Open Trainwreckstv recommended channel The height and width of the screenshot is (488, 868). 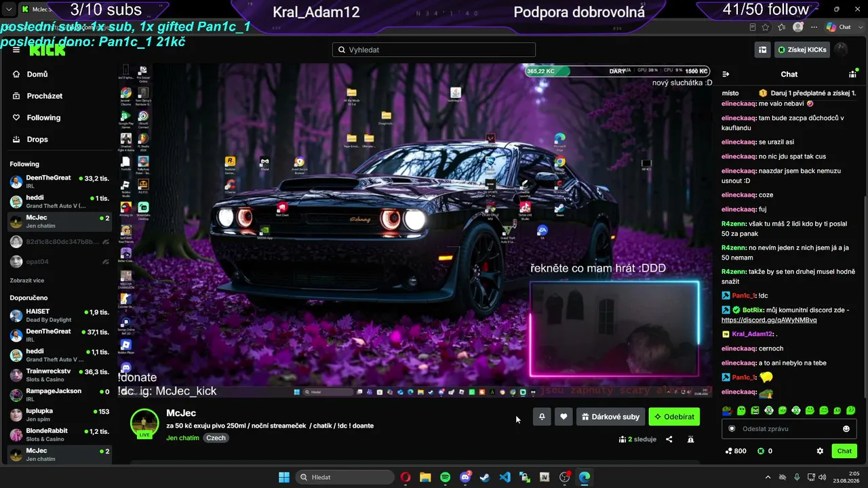point(59,375)
